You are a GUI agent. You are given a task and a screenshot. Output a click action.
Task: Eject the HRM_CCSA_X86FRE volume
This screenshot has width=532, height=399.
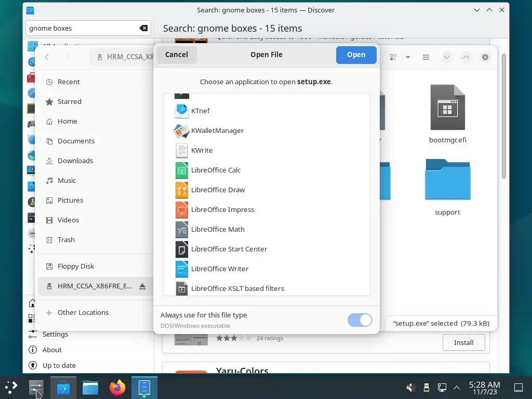click(x=142, y=286)
